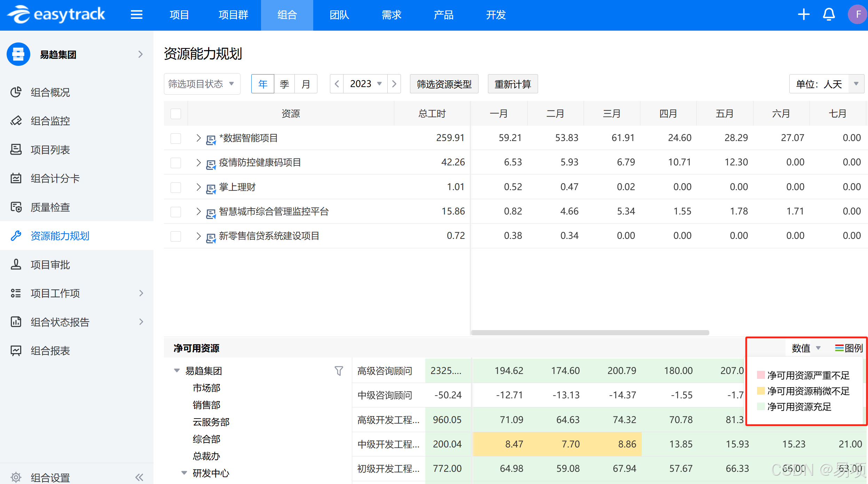The width and height of the screenshot is (868, 484).
Task: Toggle the select-all header checkbox
Action: [x=176, y=114]
